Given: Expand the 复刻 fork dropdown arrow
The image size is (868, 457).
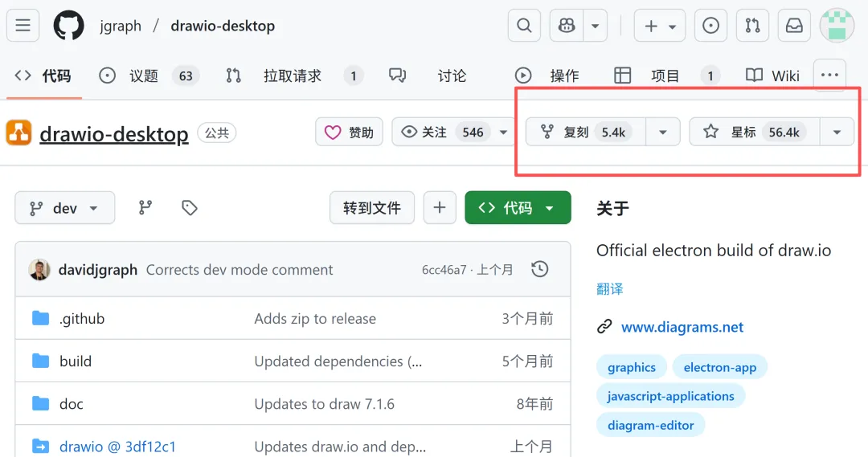Looking at the screenshot, I should pos(662,133).
